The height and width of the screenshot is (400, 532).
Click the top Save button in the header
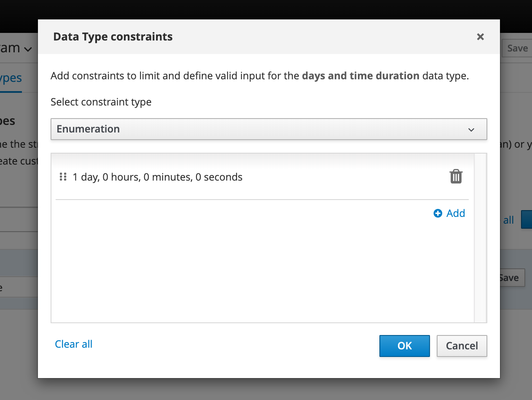point(517,48)
